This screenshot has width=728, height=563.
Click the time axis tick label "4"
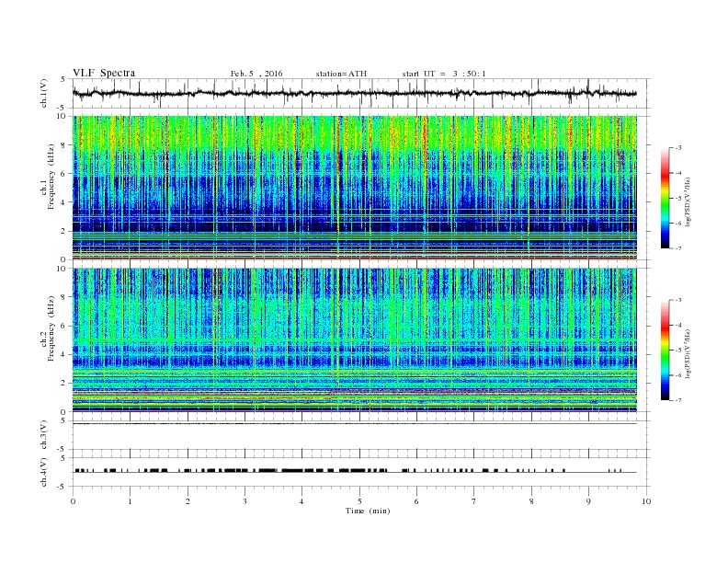coord(302,501)
